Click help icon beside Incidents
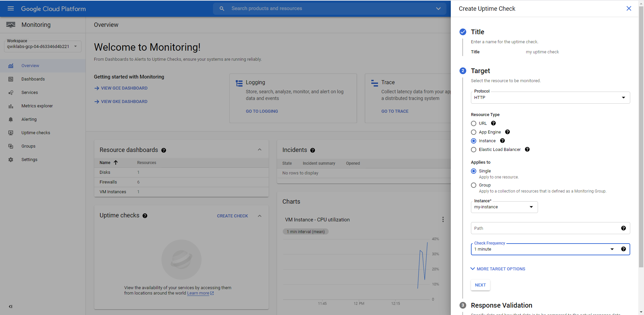Screen dimensions: 644x315 point(313,150)
